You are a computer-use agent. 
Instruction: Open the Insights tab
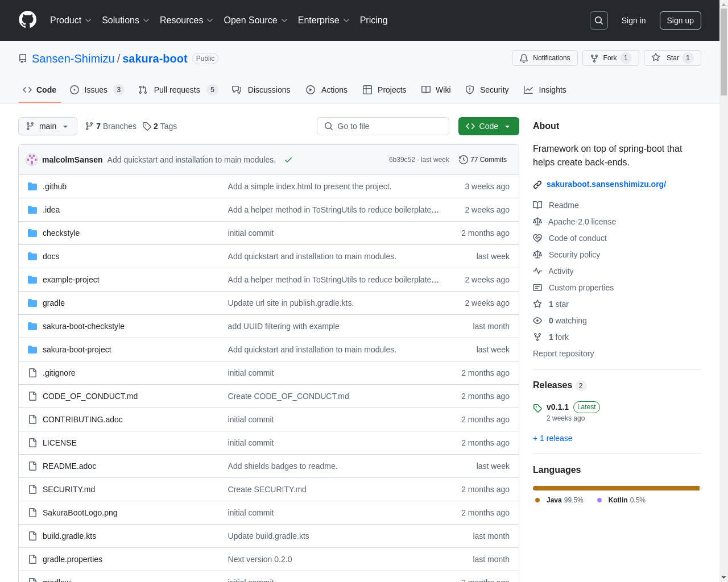[545, 90]
